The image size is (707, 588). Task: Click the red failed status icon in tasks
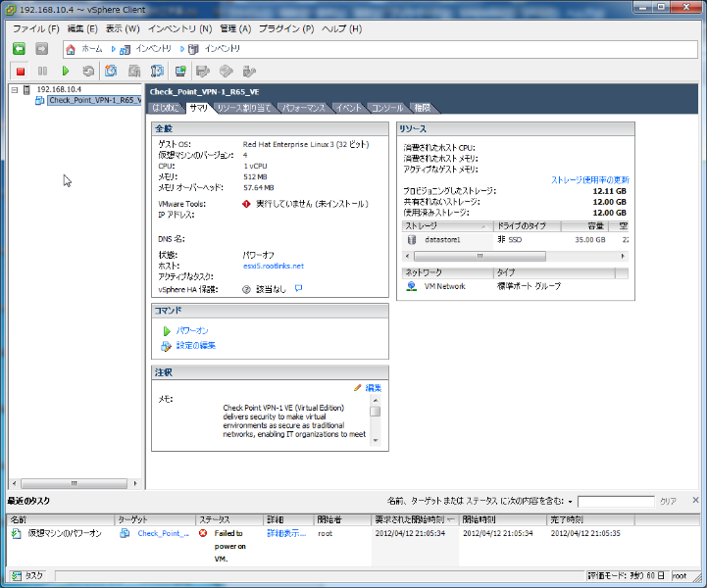click(x=203, y=533)
